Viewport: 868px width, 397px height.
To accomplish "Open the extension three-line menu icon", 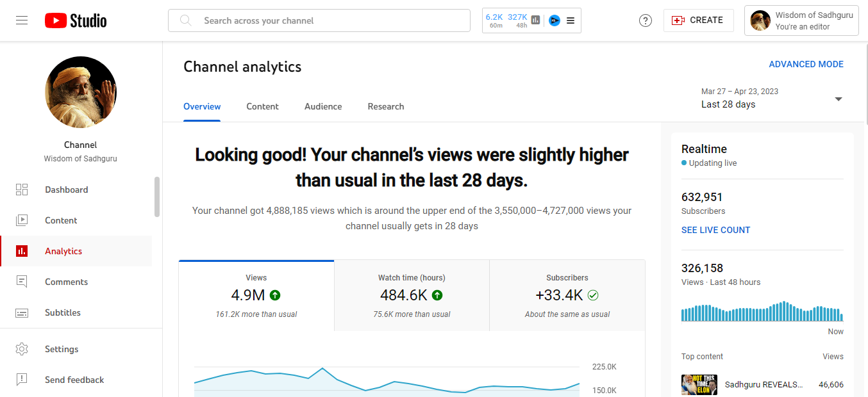I will [x=571, y=20].
